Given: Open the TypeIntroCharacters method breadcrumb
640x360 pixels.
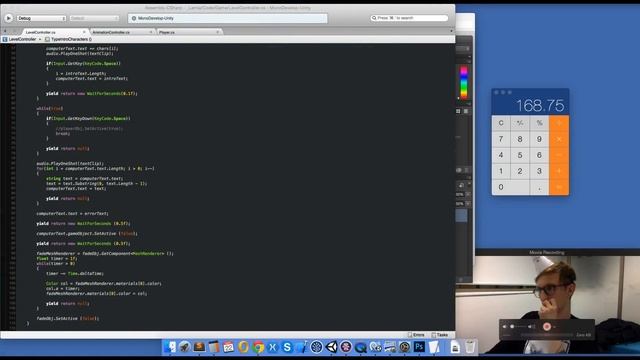Looking at the screenshot, I should (68, 39).
